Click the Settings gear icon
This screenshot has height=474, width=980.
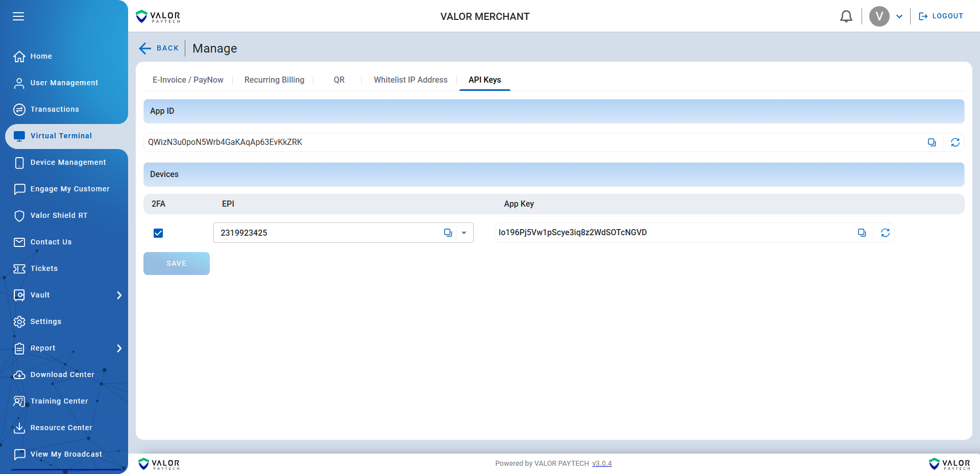19,321
